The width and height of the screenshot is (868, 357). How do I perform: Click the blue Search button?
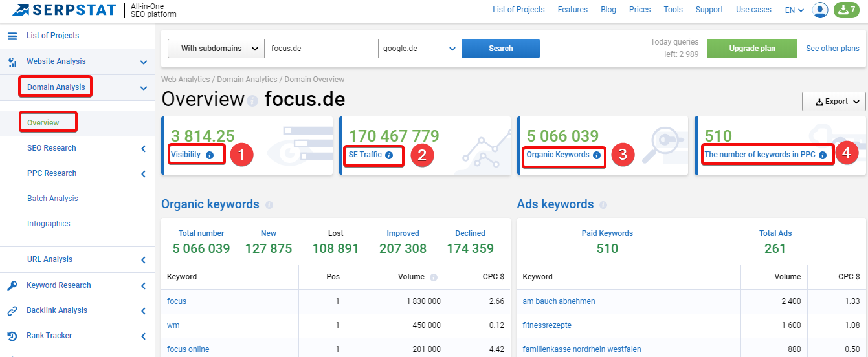coord(501,49)
